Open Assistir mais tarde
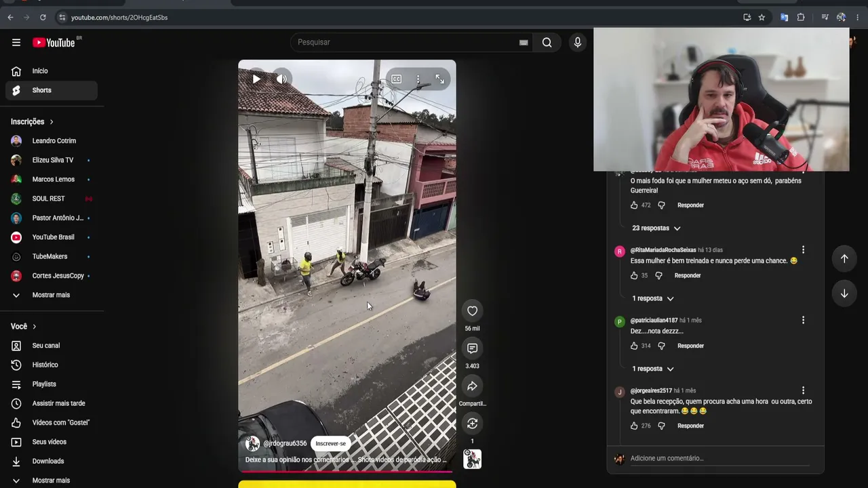 click(x=52, y=403)
